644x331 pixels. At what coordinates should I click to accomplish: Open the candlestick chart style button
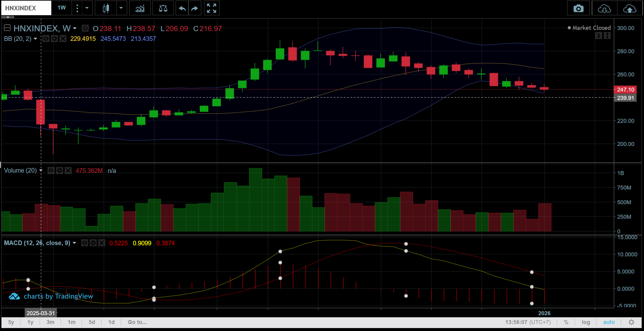106,8
